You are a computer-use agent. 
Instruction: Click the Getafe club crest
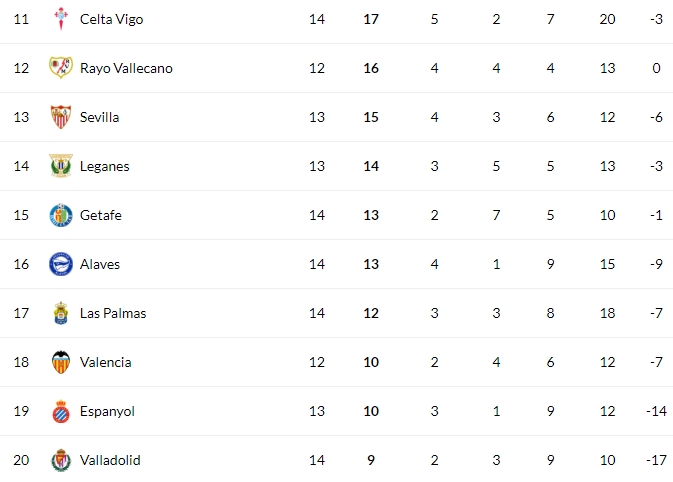61,215
